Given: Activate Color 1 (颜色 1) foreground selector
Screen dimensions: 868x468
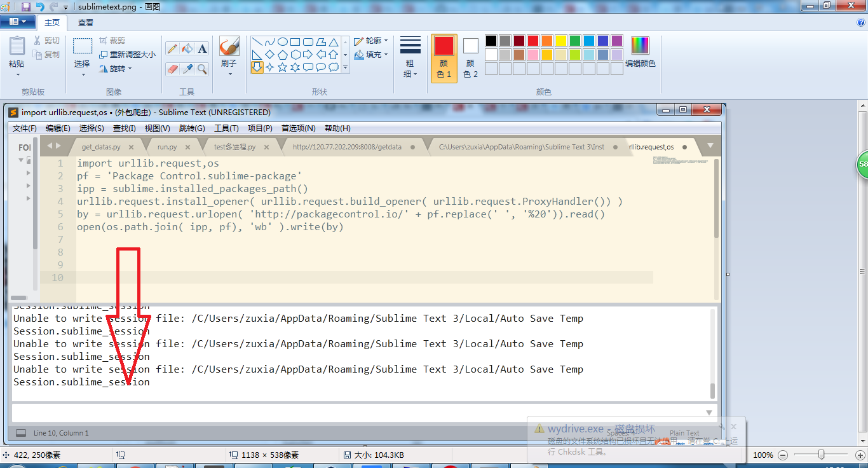Looking at the screenshot, I should click(x=444, y=57).
